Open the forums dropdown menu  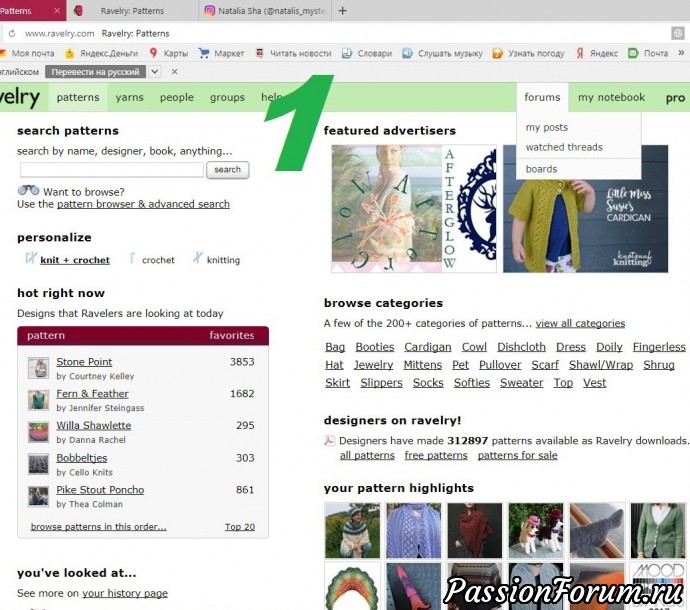coord(542,97)
